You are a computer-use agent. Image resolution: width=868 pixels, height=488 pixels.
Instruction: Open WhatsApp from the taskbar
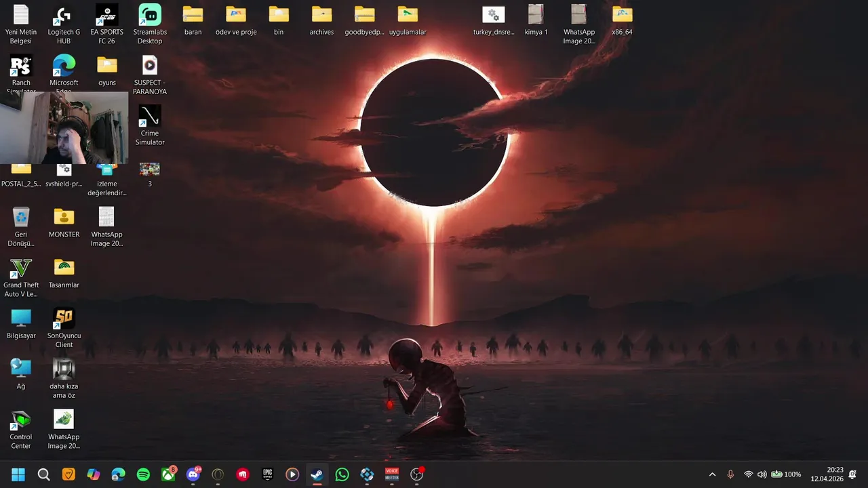coord(342,474)
